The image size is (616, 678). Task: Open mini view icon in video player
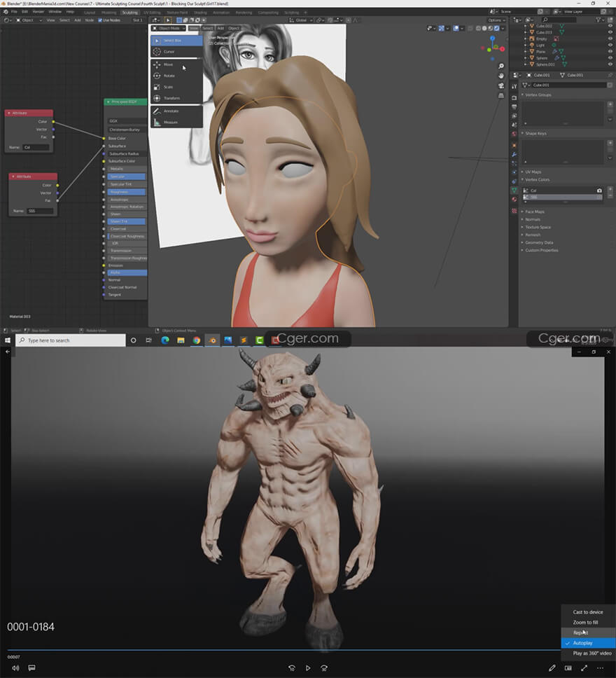(x=568, y=668)
